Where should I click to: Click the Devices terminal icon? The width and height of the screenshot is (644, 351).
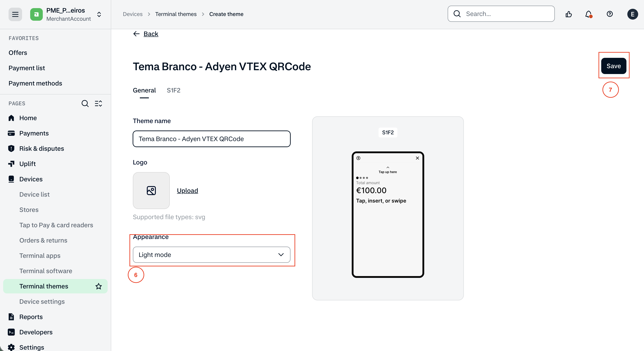pos(11,179)
